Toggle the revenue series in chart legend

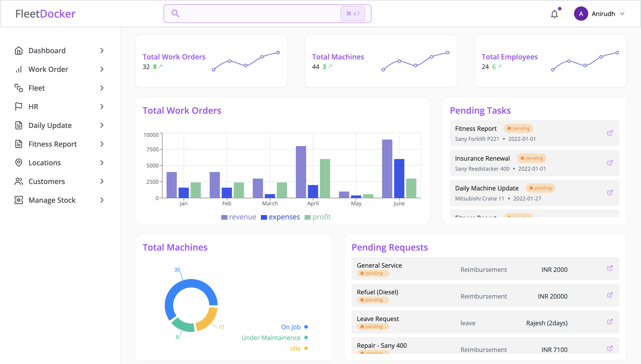pos(239,217)
